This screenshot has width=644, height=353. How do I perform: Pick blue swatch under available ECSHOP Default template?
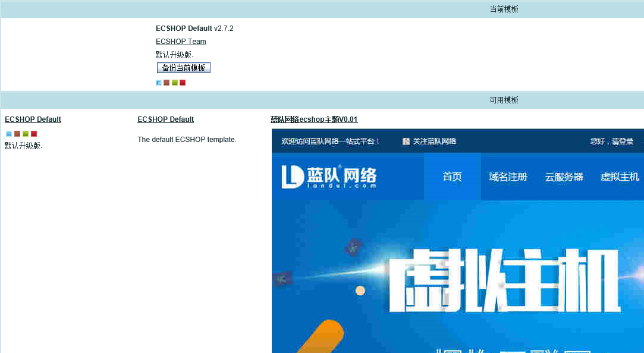[x=9, y=134]
